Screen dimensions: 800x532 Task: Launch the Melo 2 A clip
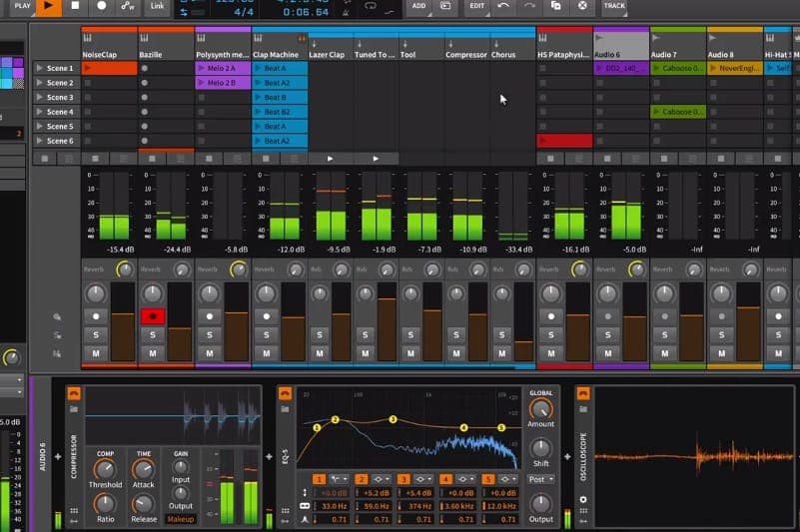click(223, 68)
